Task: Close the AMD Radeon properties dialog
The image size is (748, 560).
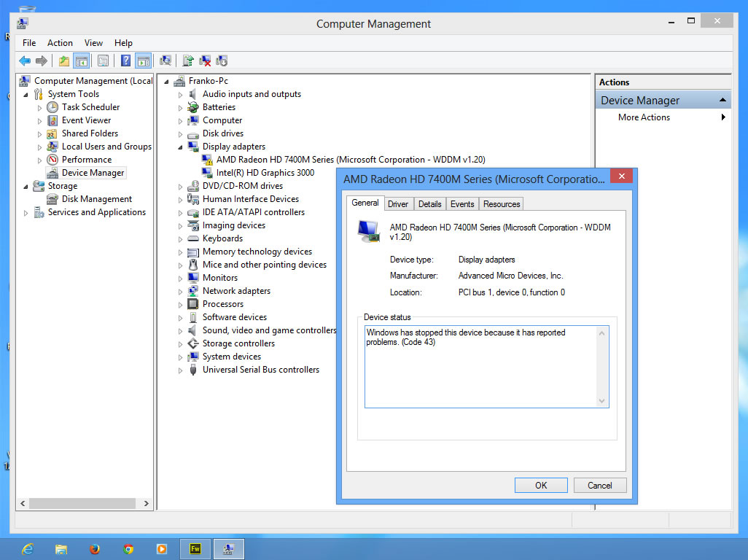Action: click(x=622, y=176)
